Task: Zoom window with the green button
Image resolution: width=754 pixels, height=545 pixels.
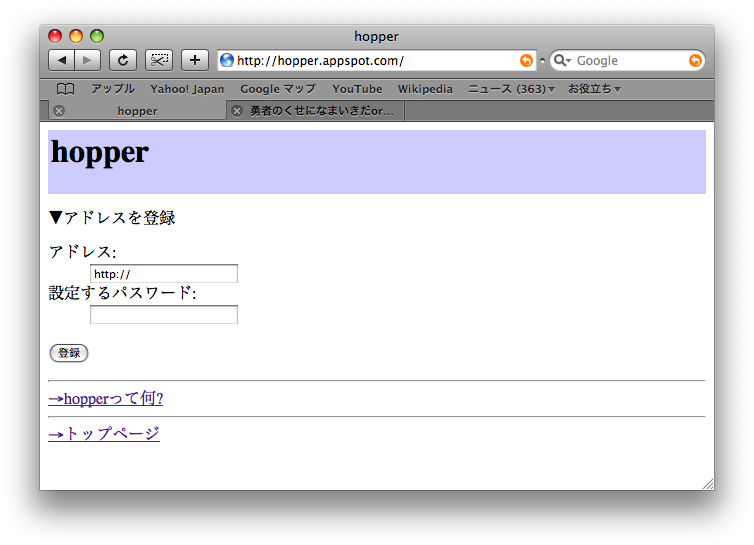Action: pos(97,36)
